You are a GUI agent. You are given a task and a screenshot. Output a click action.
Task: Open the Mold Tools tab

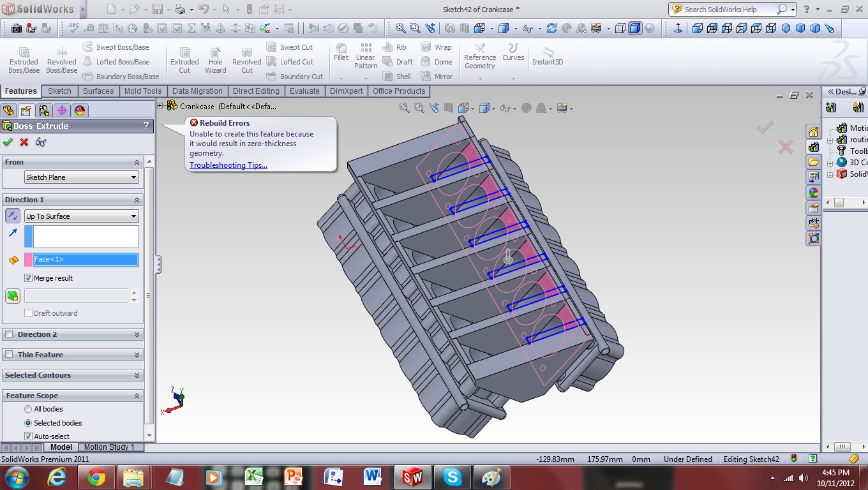point(143,91)
